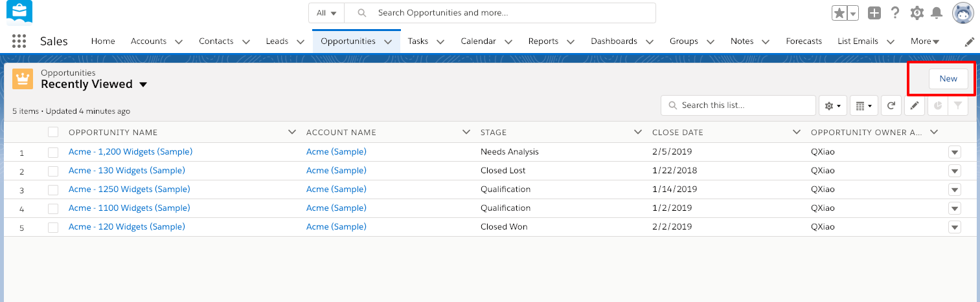Image resolution: width=980 pixels, height=302 pixels.
Task: Open the Forecasts tab
Action: 804,41
